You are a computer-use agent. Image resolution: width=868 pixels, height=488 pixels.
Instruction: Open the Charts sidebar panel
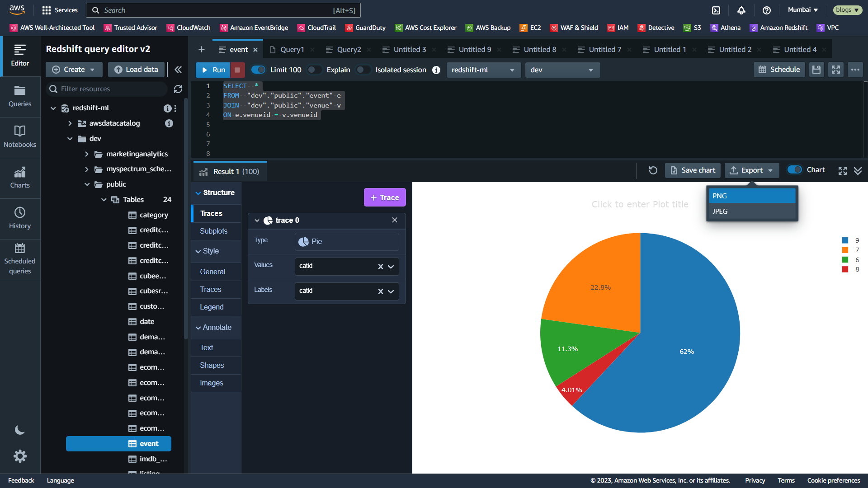[x=20, y=178]
